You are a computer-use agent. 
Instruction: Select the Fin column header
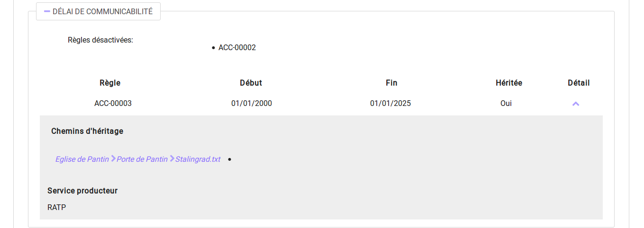coord(391,83)
